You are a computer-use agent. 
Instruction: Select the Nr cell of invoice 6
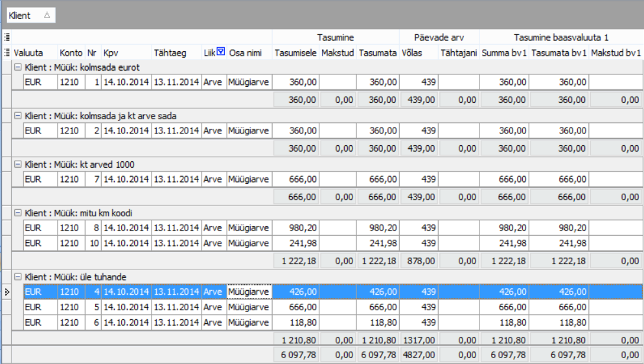coord(93,323)
